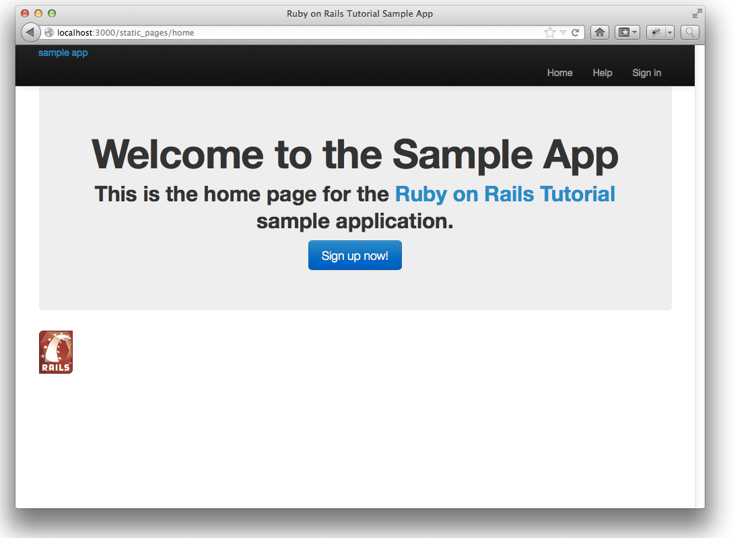The image size is (756, 538).
Task: Expand the address bar history dropdown arrow
Action: pos(563,32)
